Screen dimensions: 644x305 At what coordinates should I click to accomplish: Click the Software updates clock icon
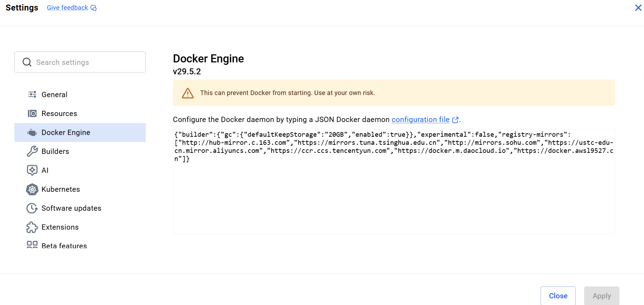(x=32, y=208)
